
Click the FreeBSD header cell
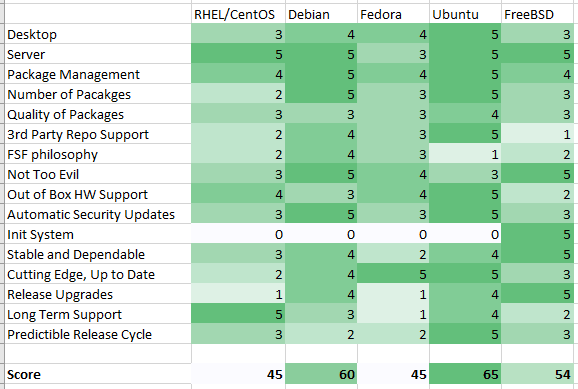[x=538, y=14]
